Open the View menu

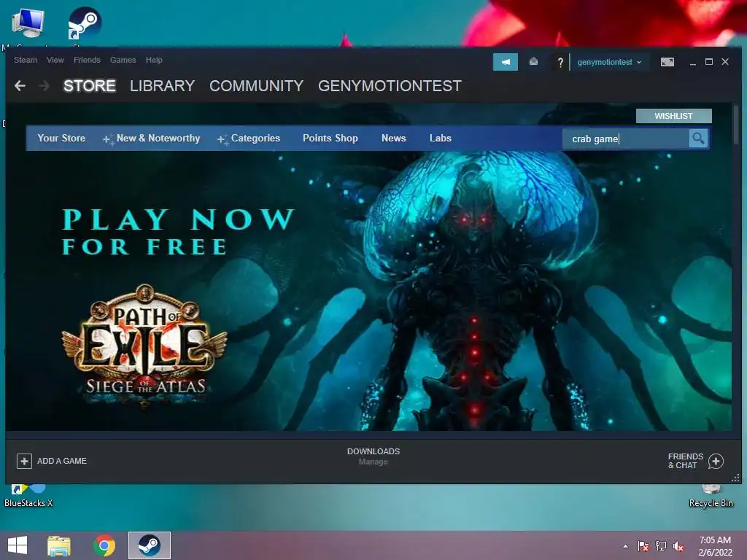[x=55, y=60]
